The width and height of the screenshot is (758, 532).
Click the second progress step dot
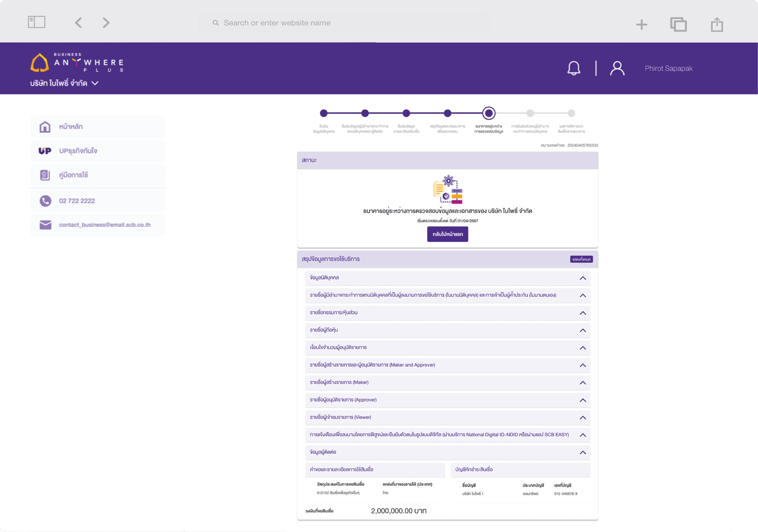(x=365, y=113)
